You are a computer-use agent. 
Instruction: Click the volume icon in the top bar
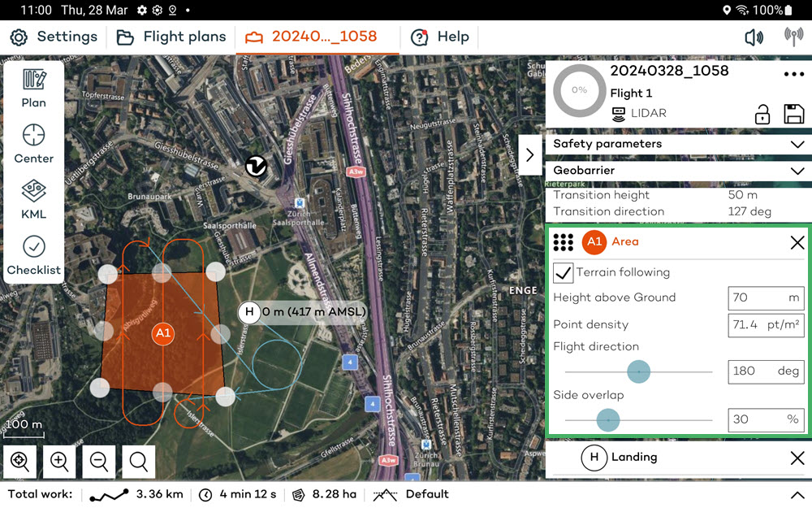coord(754,37)
